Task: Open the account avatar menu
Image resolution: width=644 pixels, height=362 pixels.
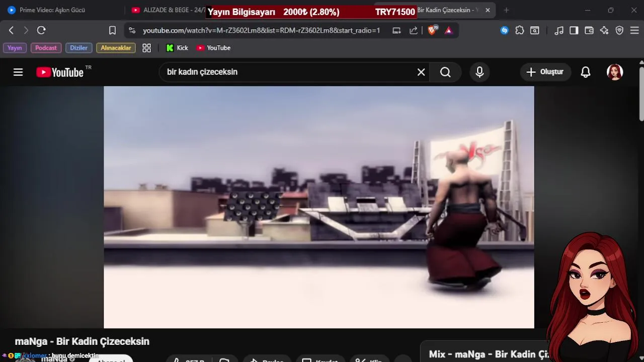Action: click(x=615, y=72)
